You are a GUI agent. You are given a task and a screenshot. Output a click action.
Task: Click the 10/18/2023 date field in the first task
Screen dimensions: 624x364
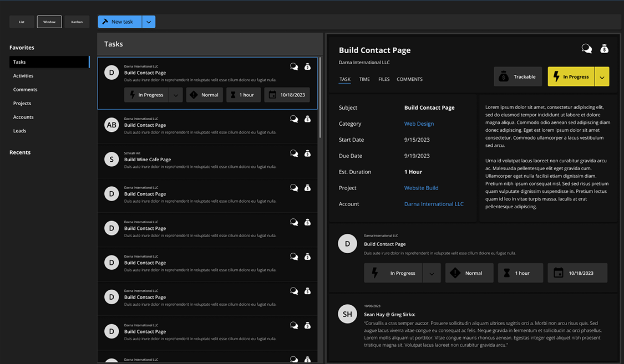pos(287,95)
